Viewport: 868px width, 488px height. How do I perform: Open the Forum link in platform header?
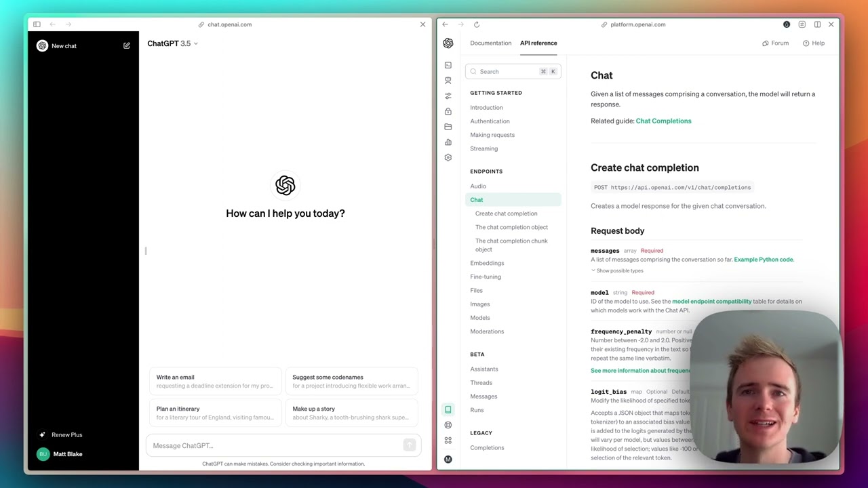(x=775, y=43)
